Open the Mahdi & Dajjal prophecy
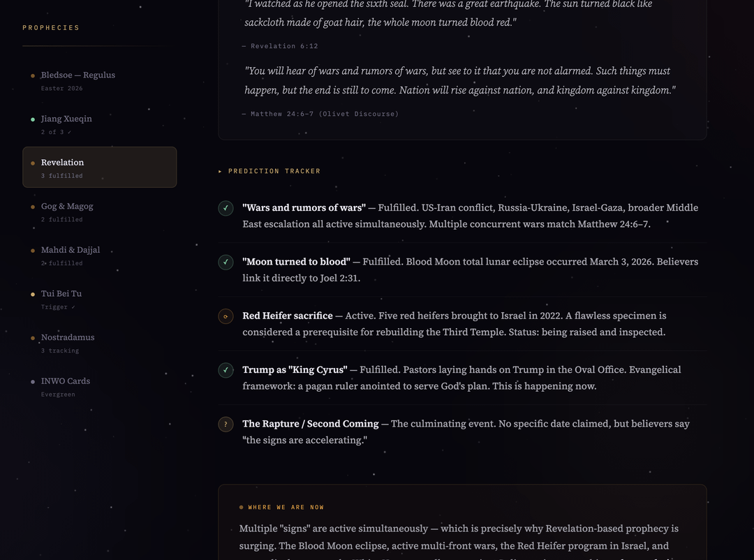Image resolution: width=754 pixels, height=560 pixels. point(71,250)
